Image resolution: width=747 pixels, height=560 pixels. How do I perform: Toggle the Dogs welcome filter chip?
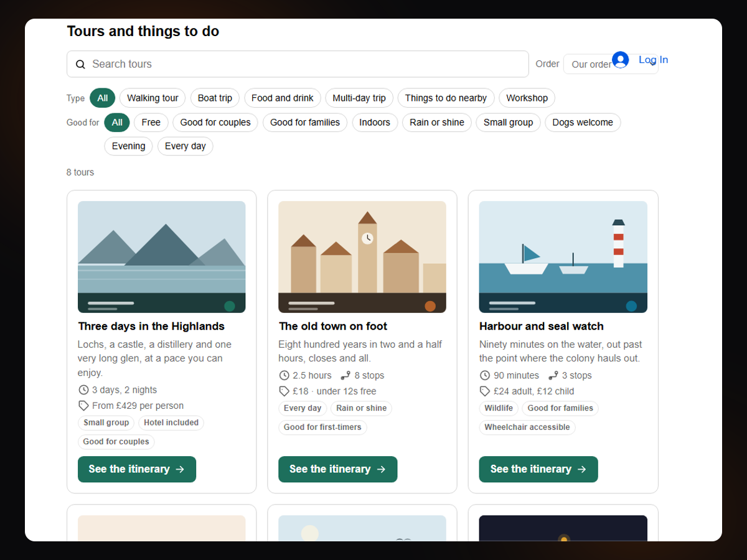pyautogui.click(x=583, y=123)
